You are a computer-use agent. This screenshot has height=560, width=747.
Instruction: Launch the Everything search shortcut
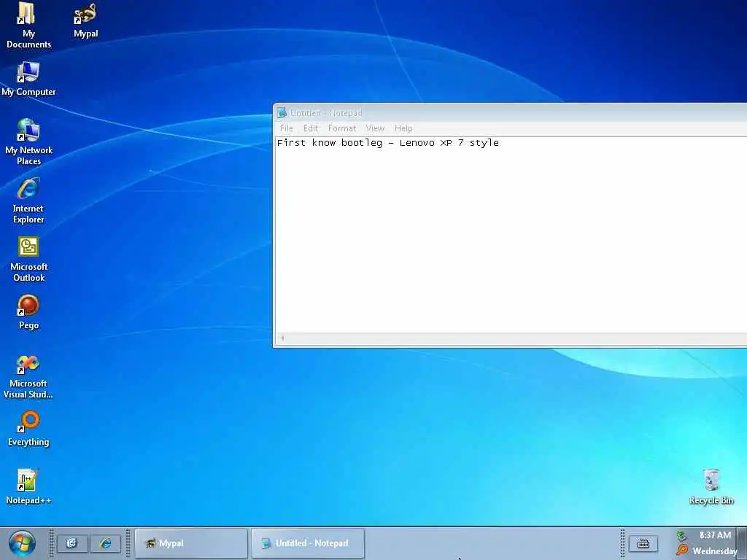pyautogui.click(x=28, y=429)
